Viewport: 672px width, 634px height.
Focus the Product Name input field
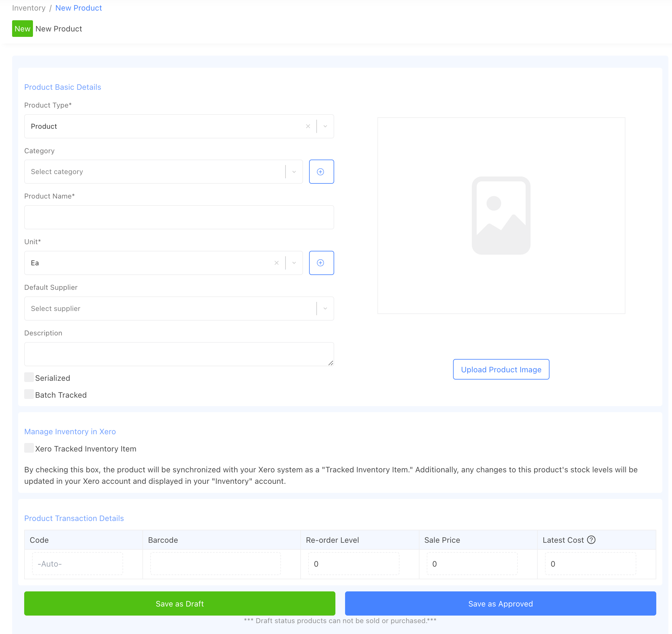(179, 217)
